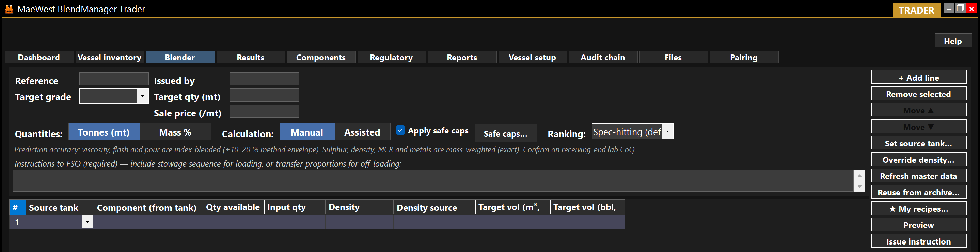Image resolution: width=980 pixels, height=252 pixels.
Task: Minimize the BlendManager window
Action: pyautogui.click(x=949, y=9)
